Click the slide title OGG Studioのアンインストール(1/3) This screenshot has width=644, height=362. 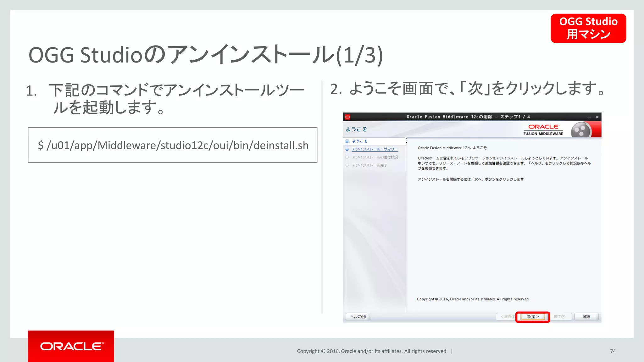[206, 55]
